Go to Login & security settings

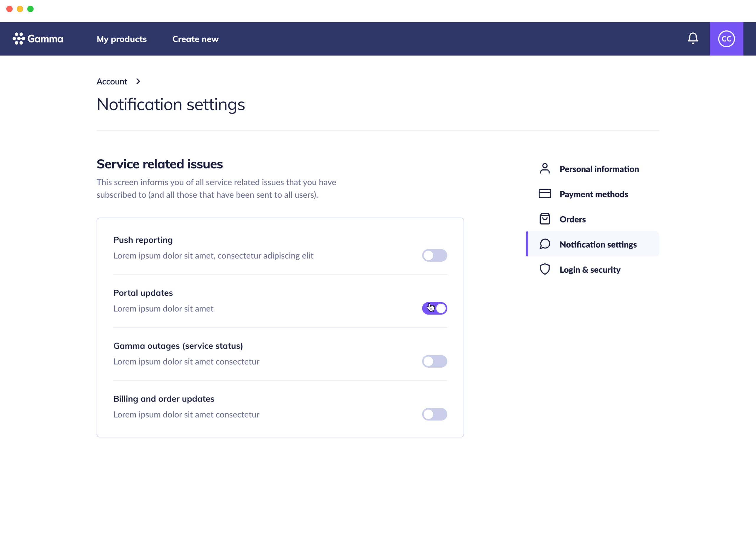590,269
